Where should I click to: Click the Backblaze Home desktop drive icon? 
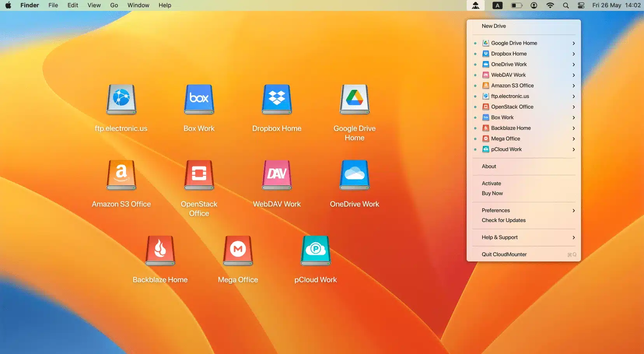tap(160, 251)
